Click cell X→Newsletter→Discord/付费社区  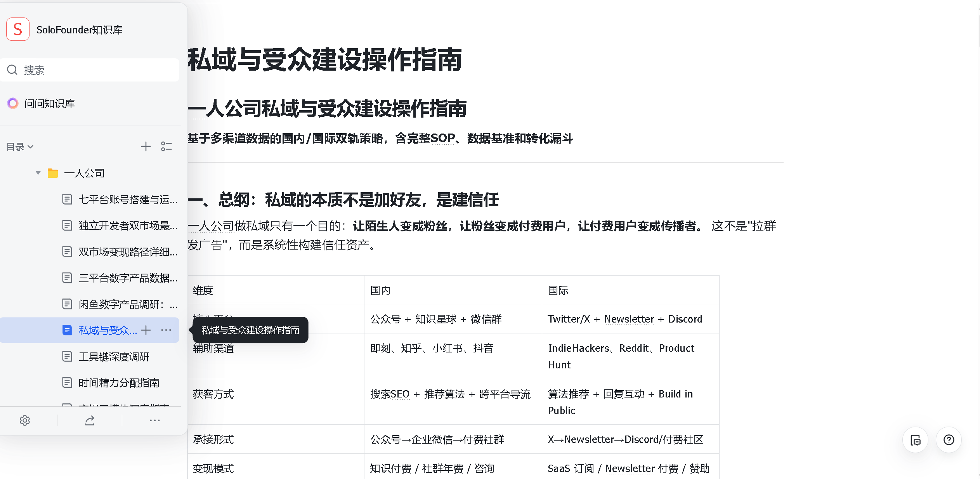(630, 439)
